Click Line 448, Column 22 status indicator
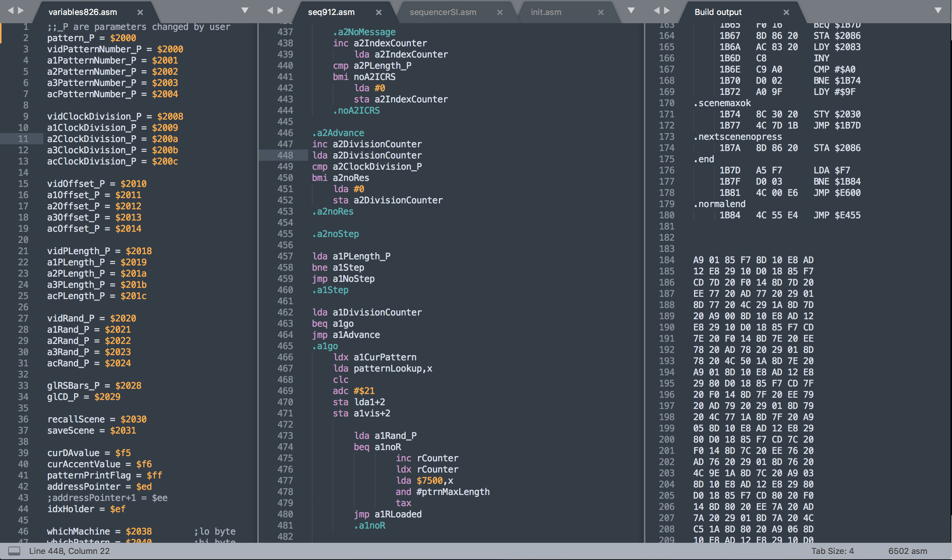 tap(70, 551)
